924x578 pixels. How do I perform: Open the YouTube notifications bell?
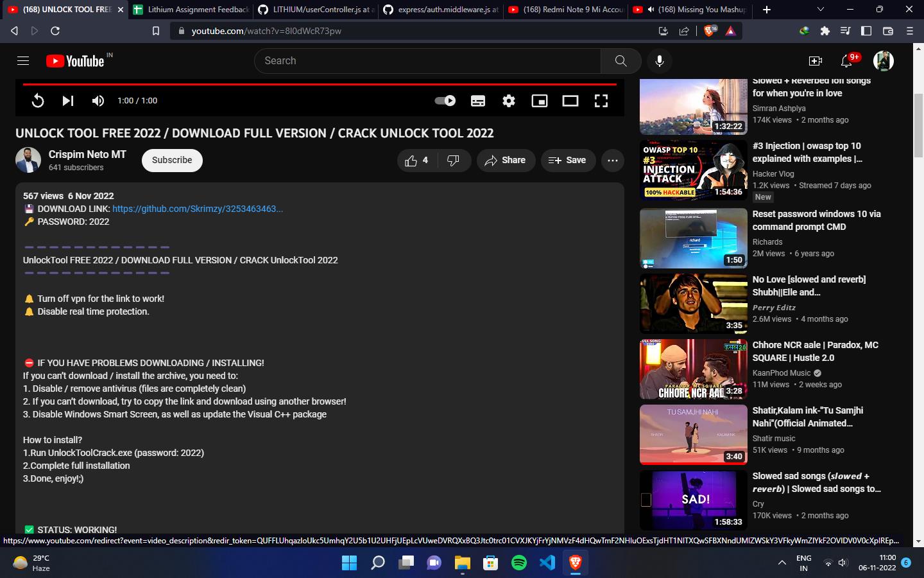pos(846,61)
